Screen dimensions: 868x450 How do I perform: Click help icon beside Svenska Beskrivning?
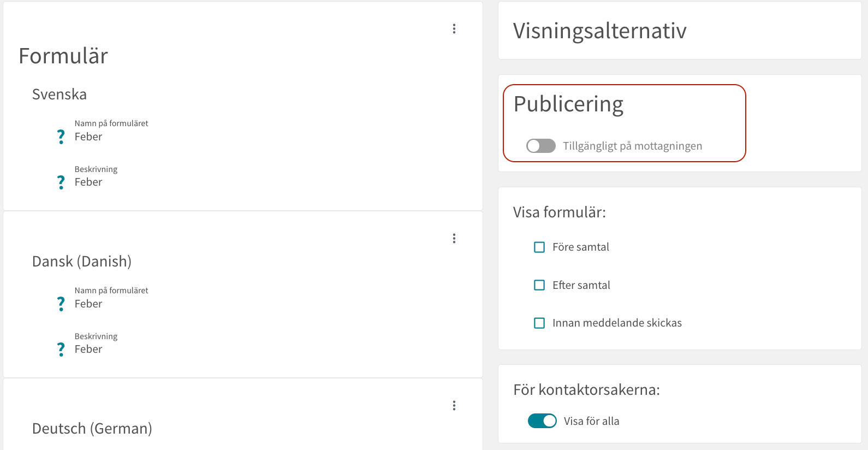point(61,182)
